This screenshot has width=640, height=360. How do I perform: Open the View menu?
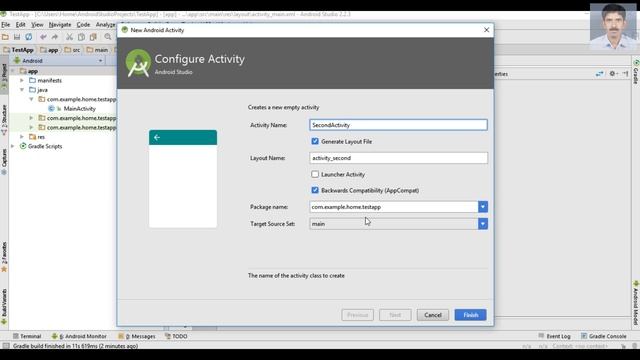(x=37, y=25)
